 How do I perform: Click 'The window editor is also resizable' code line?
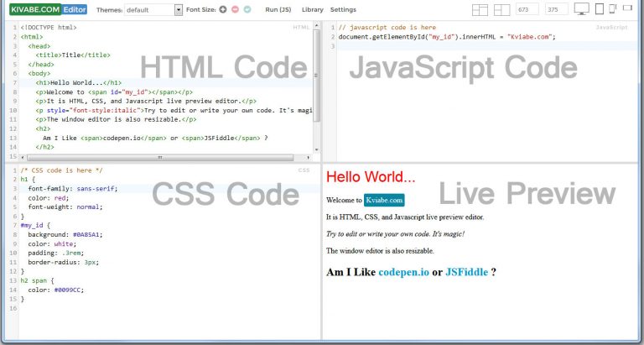116,120
